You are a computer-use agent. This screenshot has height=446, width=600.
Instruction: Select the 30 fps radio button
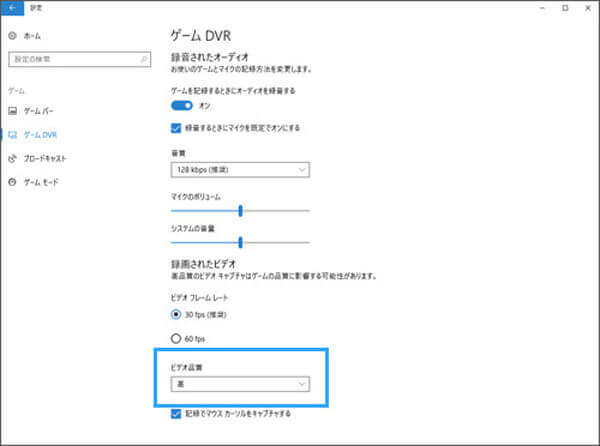click(176, 315)
